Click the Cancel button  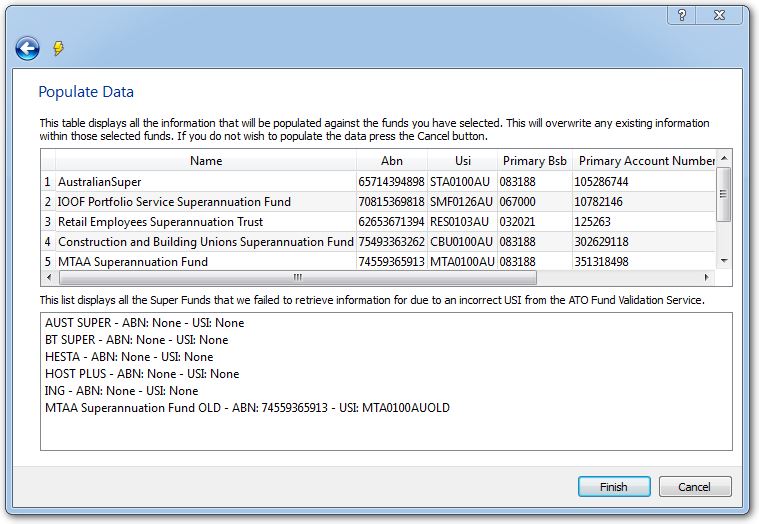(695, 487)
